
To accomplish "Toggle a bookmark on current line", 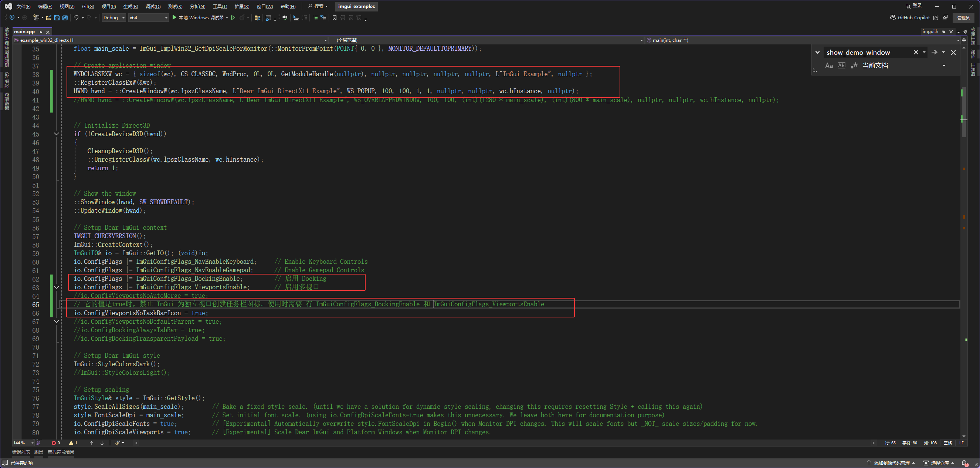I will [x=335, y=17].
